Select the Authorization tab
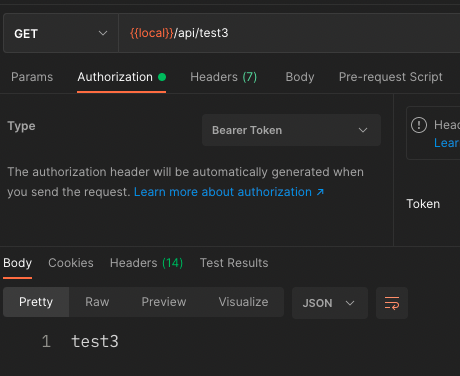 pyautogui.click(x=121, y=77)
